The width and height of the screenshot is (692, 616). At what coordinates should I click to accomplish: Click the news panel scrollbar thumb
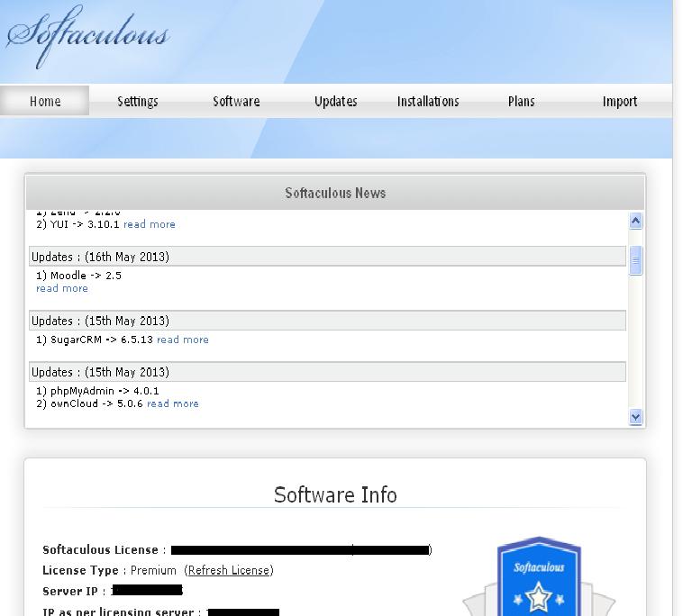tap(635, 260)
